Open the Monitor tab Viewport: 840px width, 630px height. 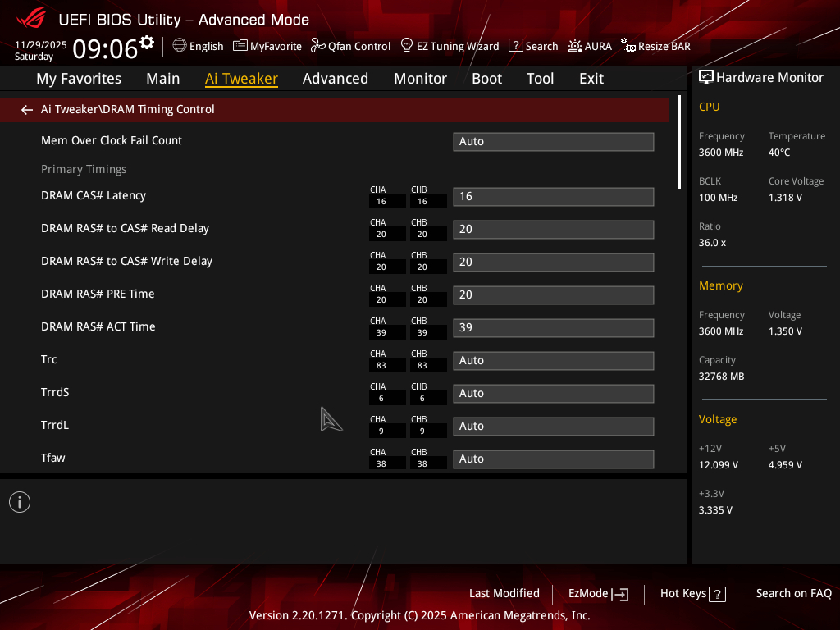click(420, 79)
